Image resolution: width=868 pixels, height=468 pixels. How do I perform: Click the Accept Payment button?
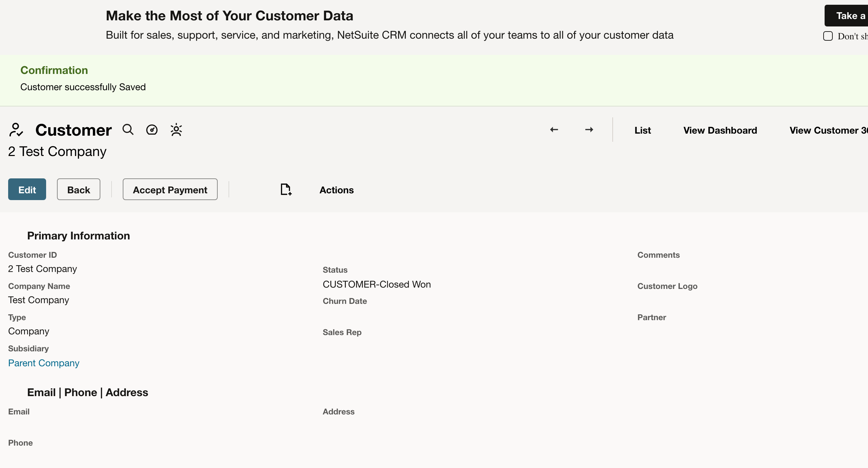pyautogui.click(x=170, y=189)
